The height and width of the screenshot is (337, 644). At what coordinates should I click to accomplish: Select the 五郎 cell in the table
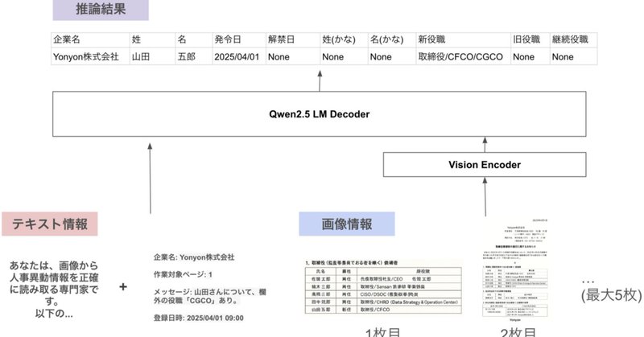tap(194, 56)
